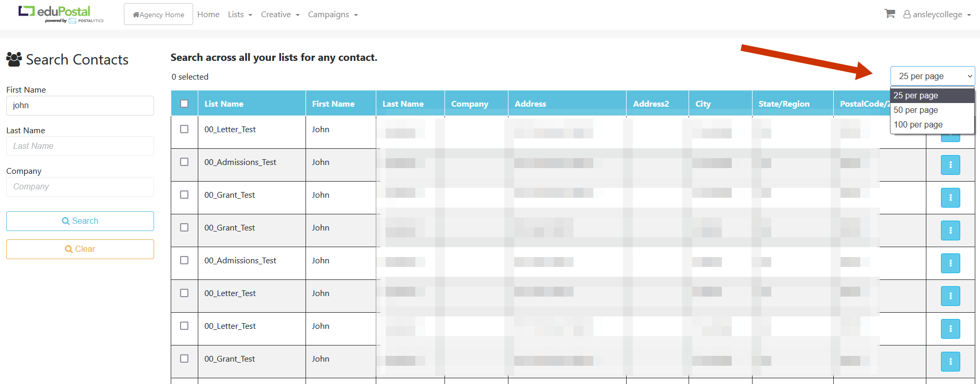Open row actions menu for second row 00_Admissions_Test
This screenshot has width=980, height=384.
(x=950, y=165)
